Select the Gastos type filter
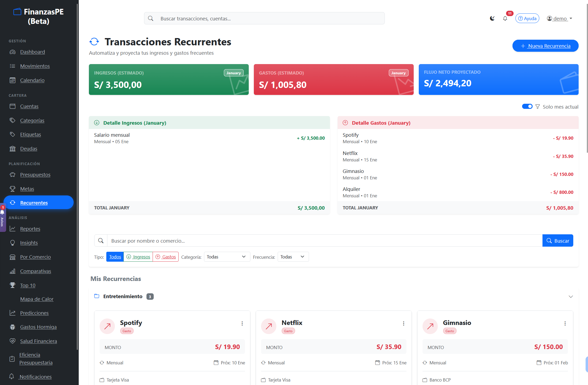The height and width of the screenshot is (385, 588). point(166,257)
